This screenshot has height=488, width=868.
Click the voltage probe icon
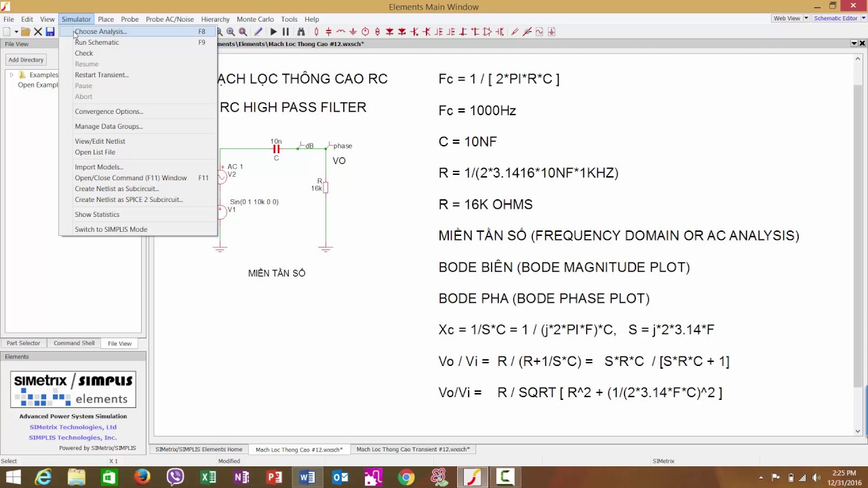point(515,32)
